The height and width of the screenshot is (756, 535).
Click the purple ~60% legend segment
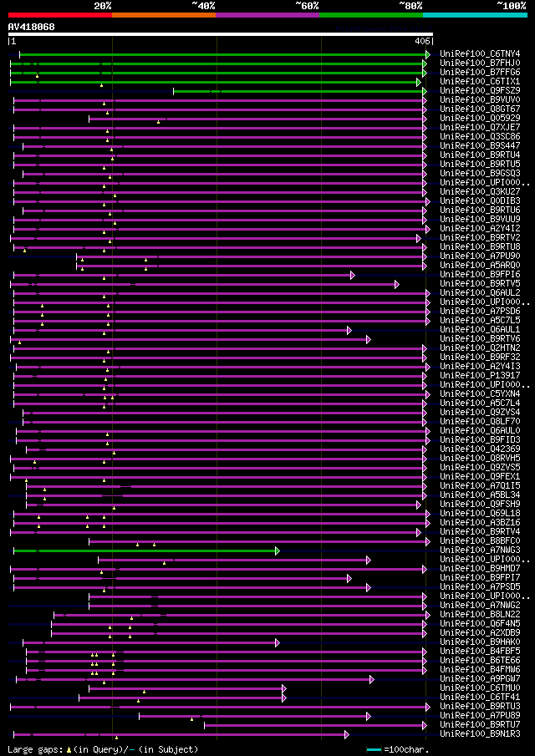(267, 15)
